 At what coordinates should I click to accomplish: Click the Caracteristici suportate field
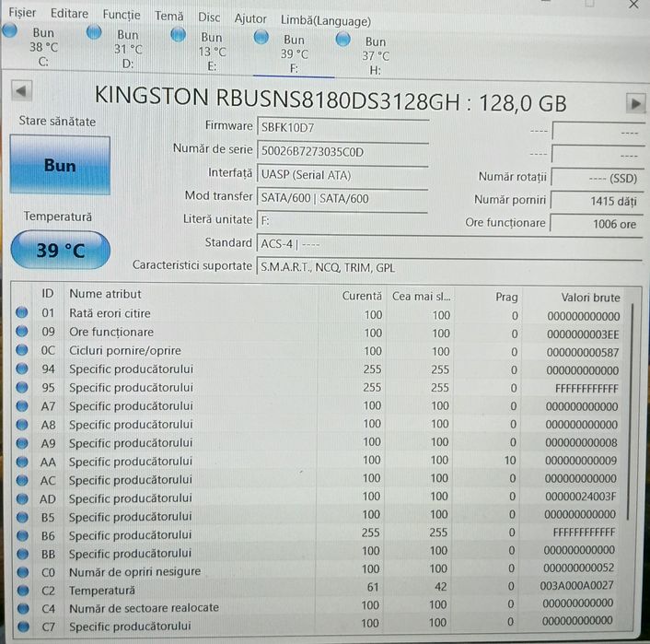pos(449,267)
